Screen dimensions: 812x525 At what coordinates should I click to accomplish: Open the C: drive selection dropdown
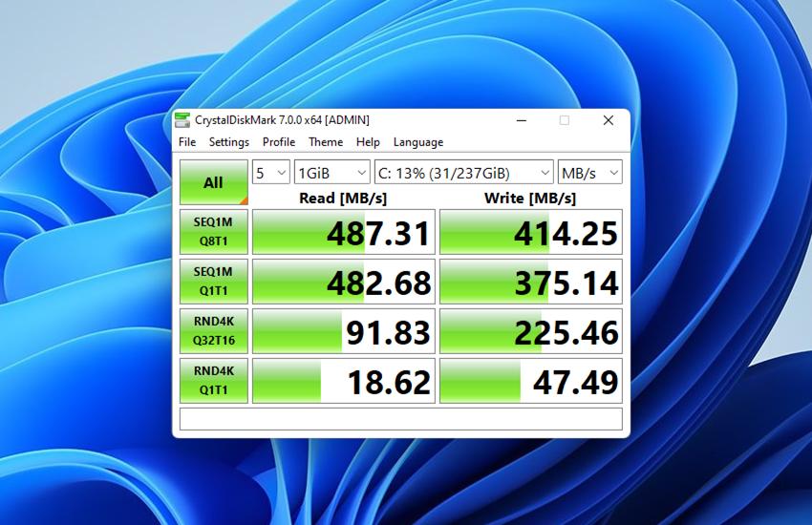tap(464, 172)
